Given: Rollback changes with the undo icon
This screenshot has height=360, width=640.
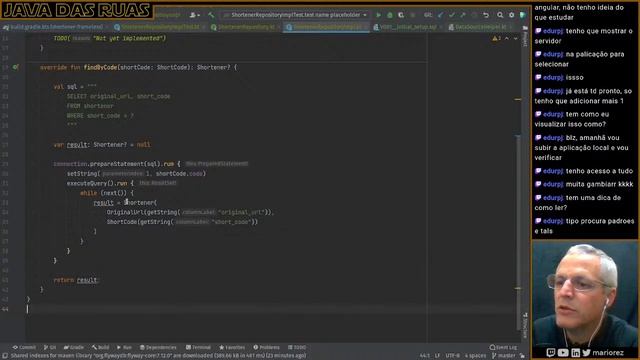Looking at the screenshot, I should point(486,15).
